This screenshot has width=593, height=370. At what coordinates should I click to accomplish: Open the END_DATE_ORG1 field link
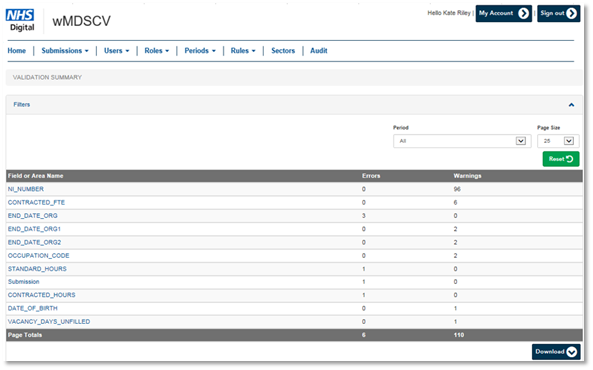(x=34, y=229)
